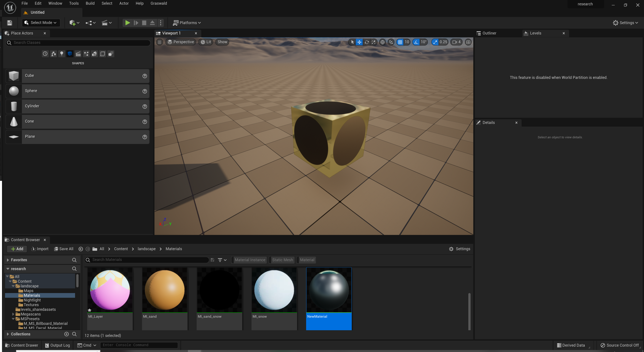Switch to the Levels tab
Viewport: 644px width, 352px height.
[x=535, y=33]
